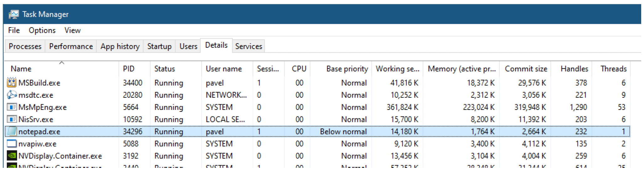Screen dimensions: 644x176
Task: Switch to the Processes tab
Action: pyautogui.click(x=25, y=46)
